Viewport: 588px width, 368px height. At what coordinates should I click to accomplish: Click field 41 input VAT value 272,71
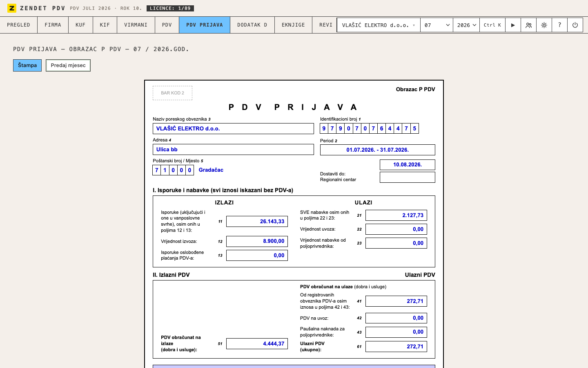click(x=396, y=301)
